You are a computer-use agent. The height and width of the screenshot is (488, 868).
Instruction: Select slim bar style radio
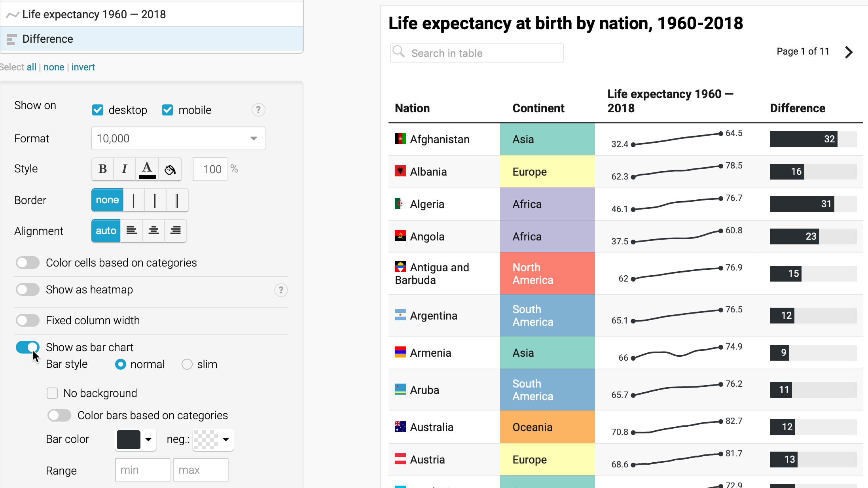click(x=187, y=364)
